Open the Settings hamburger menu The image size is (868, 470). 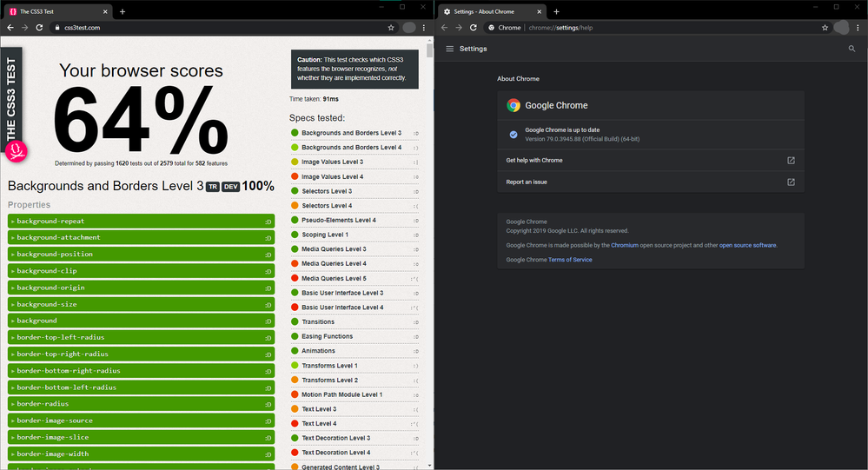(x=449, y=49)
